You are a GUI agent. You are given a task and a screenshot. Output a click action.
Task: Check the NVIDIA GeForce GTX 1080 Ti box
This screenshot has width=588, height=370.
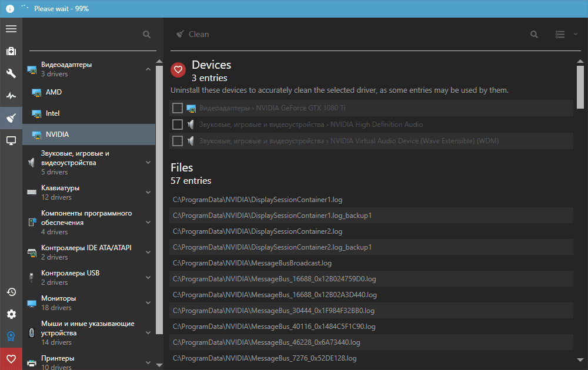click(x=177, y=108)
